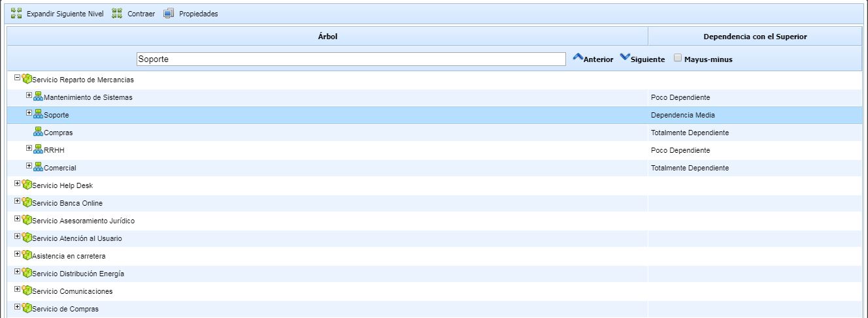Open Propiedades via its monitor icon
The image size is (868, 318).
(x=169, y=13)
